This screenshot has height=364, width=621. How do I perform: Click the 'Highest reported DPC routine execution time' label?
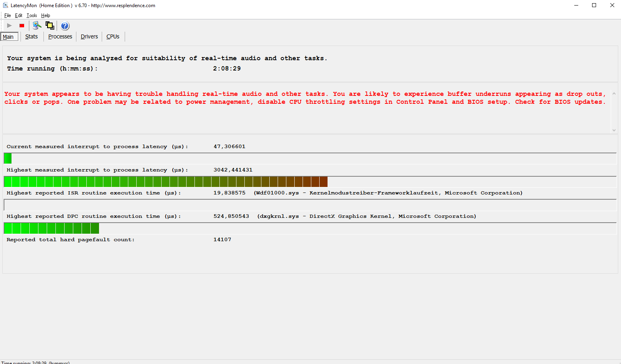(94, 216)
